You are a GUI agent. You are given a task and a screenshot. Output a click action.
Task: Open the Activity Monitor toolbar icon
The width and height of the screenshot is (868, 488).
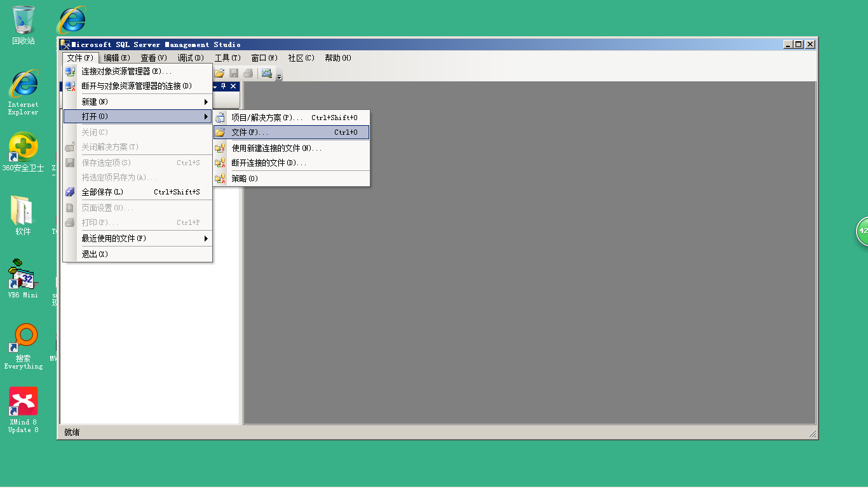(x=267, y=73)
